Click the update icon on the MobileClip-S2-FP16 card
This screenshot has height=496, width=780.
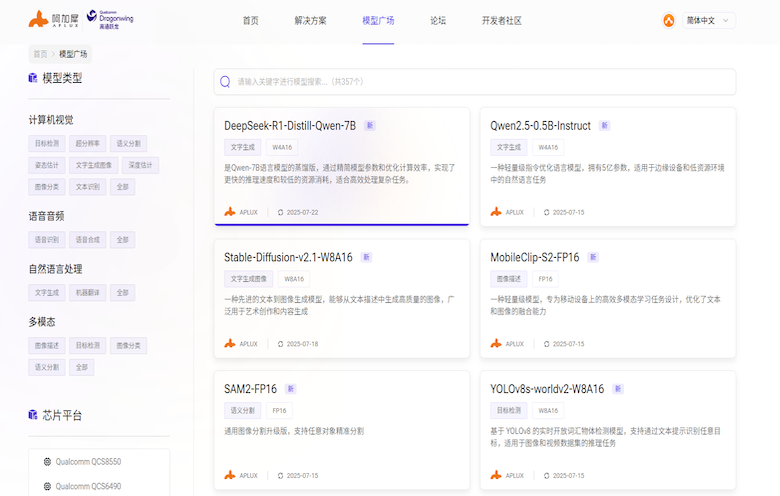[x=547, y=344]
